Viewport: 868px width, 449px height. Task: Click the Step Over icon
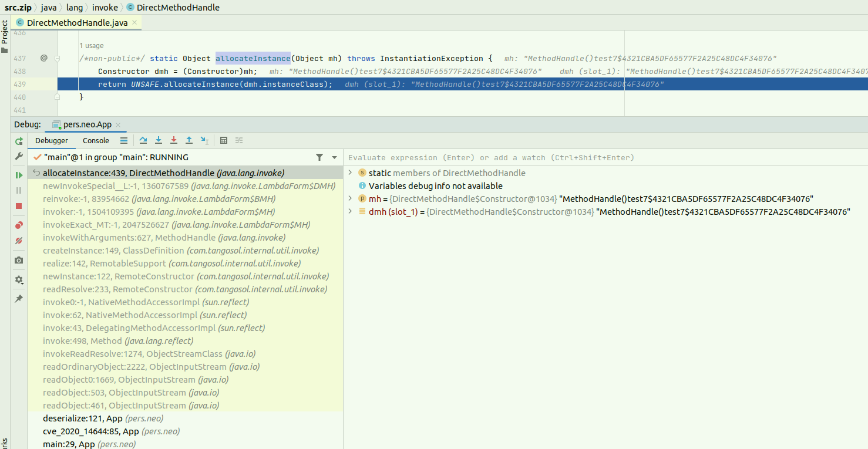pos(143,140)
